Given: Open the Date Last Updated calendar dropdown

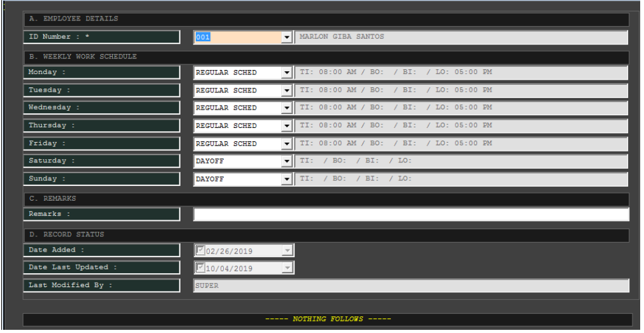Looking at the screenshot, I should 288,269.
